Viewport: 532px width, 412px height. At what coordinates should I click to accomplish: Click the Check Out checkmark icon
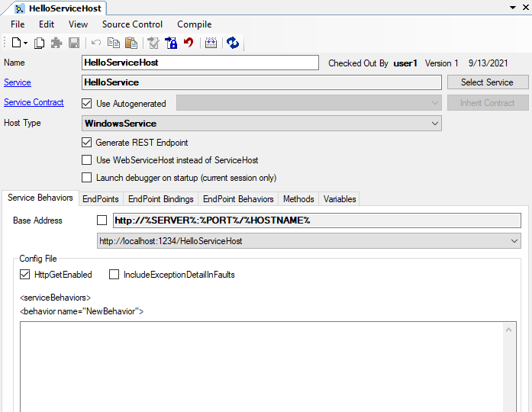coord(153,43)
